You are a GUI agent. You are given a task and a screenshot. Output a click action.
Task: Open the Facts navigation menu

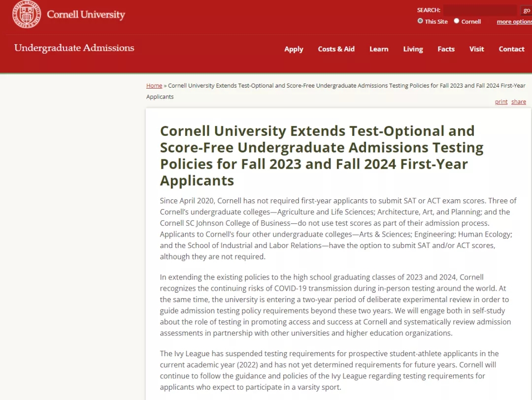(446, 49)
